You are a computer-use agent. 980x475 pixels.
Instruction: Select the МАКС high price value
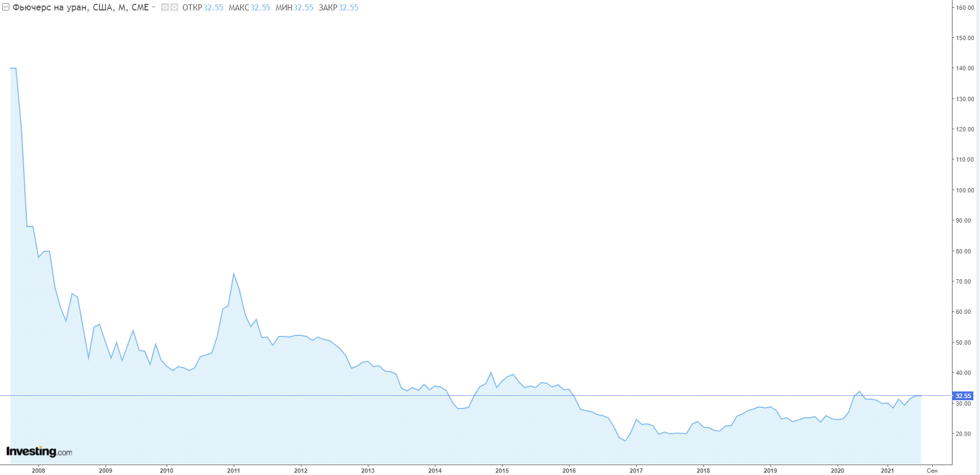click(260, 8)
